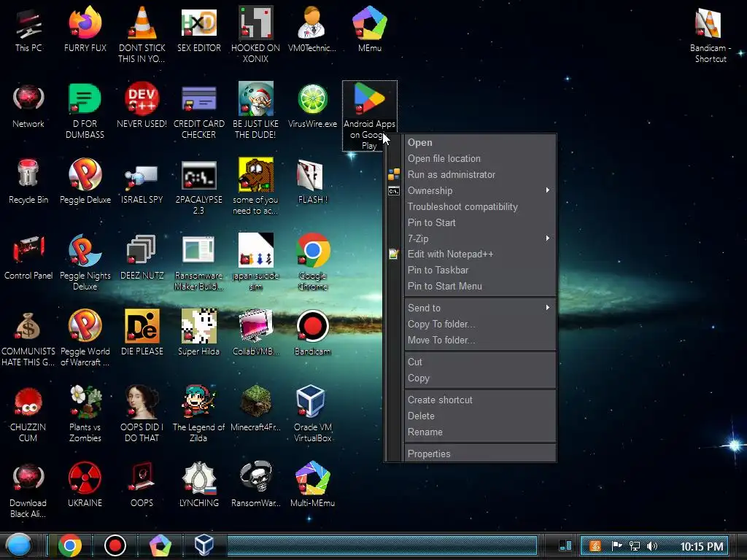The image size is (747, 560).
Task: Open the network tray icon
Action: coord(634,546)
